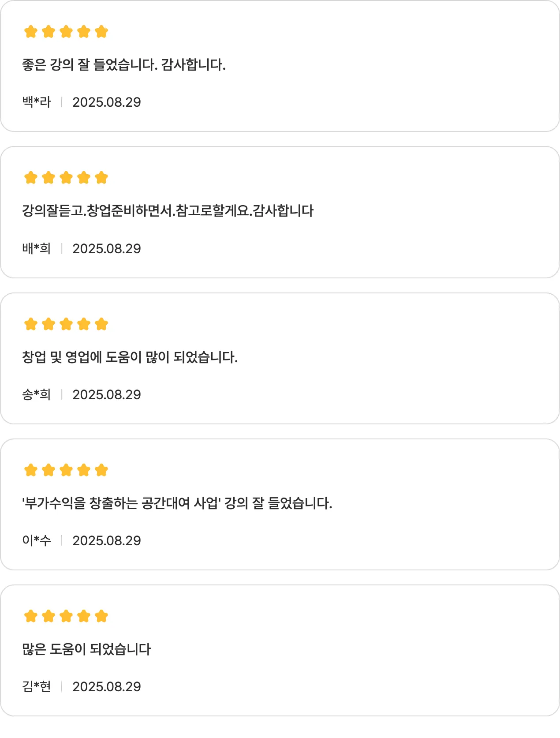Viewport: 560px width, 738px height.
Task: Click the fifth star in 김*현's review
Action: pyautogui.click(x=101, y=616)
